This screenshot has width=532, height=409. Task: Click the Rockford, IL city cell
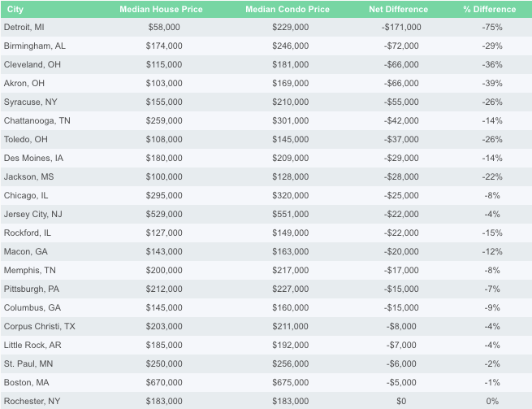point(27,233)
